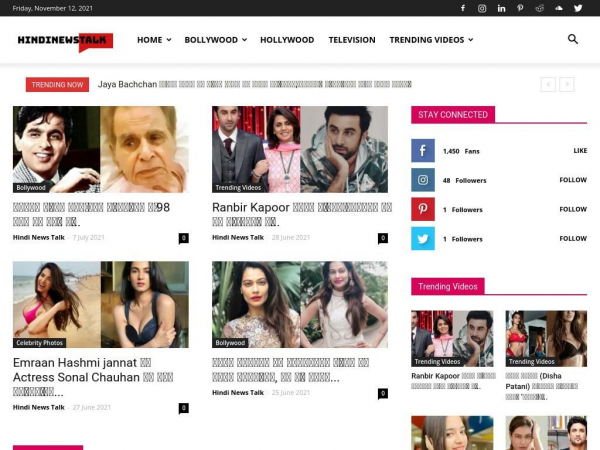Image resolution: width=600 pixels, height=450 pixels.
Task: Click Bollywood tag on 25 June article image
Action: coord(230,343)
